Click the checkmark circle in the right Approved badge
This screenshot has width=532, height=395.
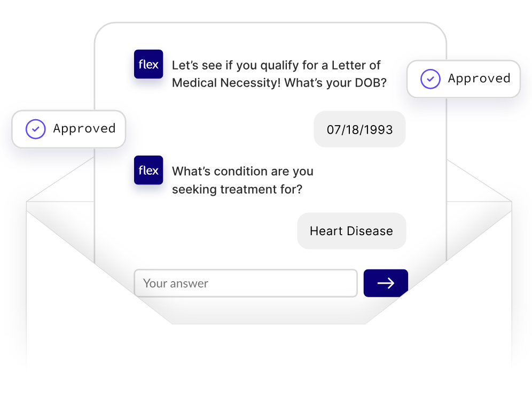coord(431,79)
